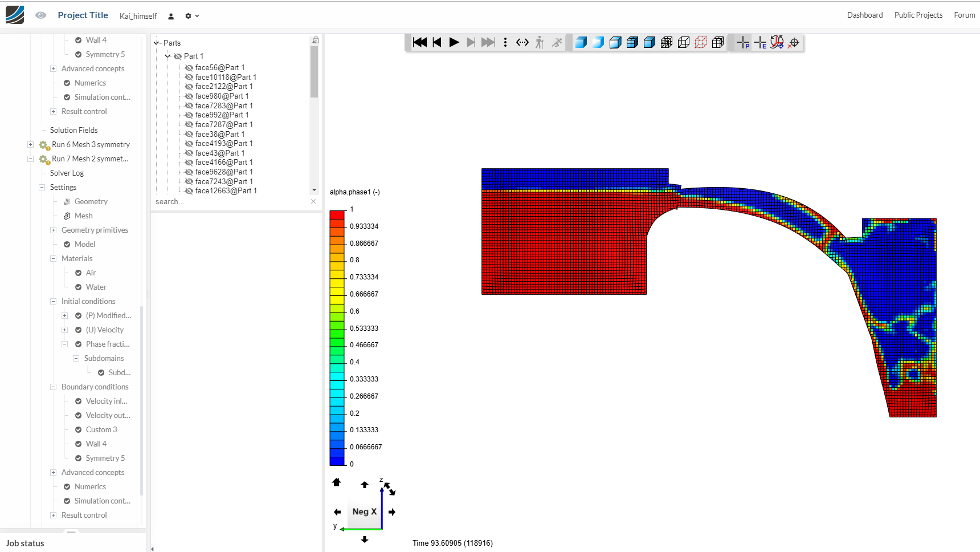This screenshot has width=980, height=552.
Task: Toggle visibility of face7283@Part 1
Action: coord(189,106)
